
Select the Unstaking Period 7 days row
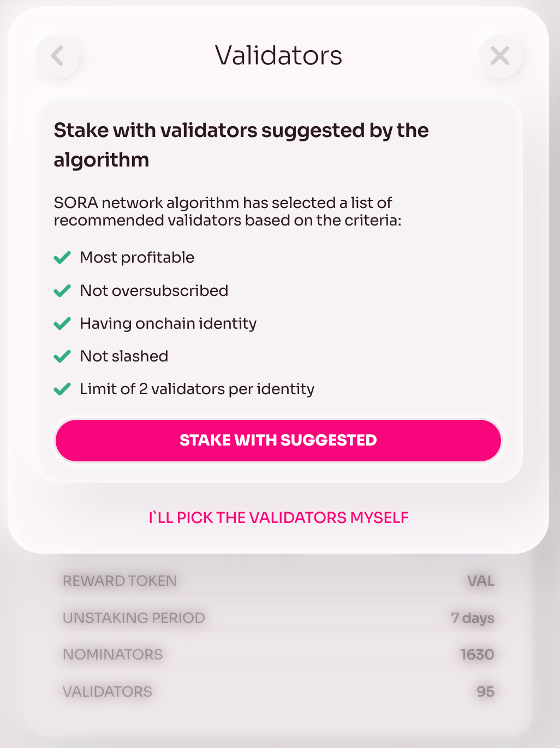click(x=278, y=618)
